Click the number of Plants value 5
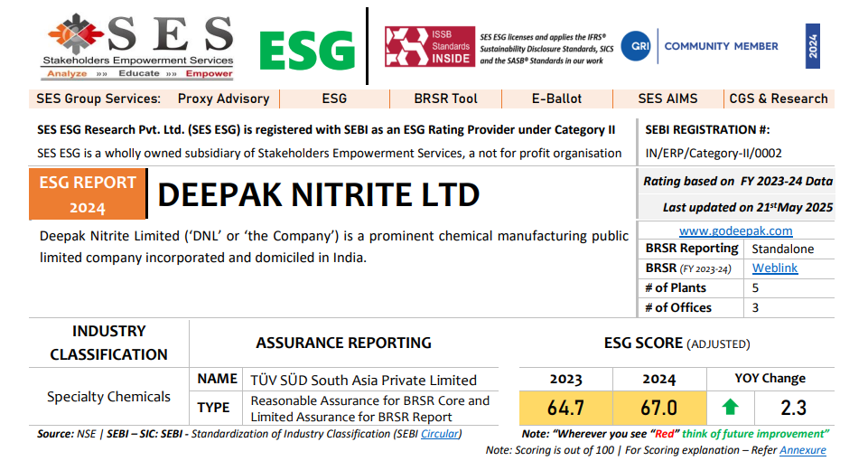 click(x=755, y=288)
